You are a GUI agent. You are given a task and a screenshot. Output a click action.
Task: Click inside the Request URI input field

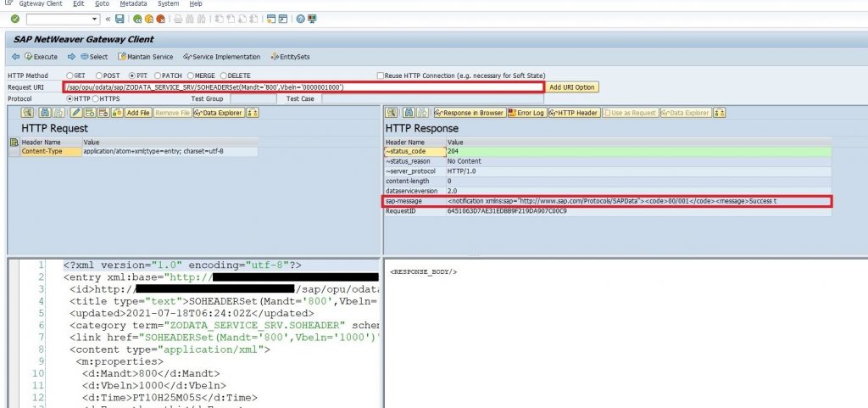[x=303, y=87]
